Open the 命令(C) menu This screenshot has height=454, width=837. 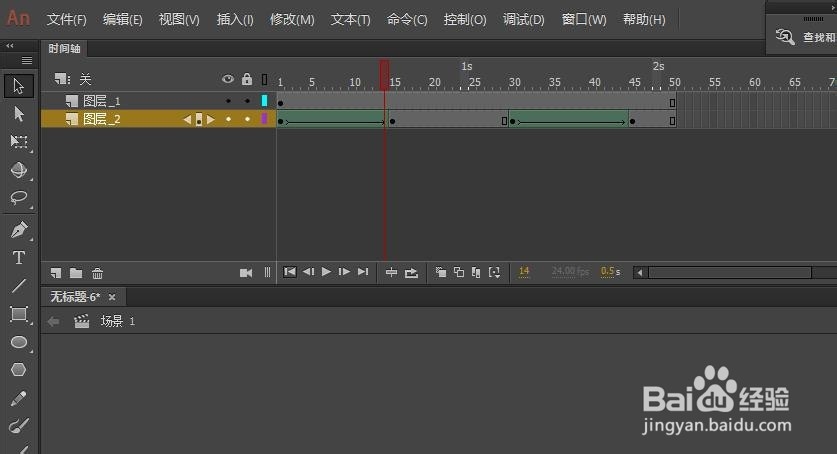click(407, 20)
